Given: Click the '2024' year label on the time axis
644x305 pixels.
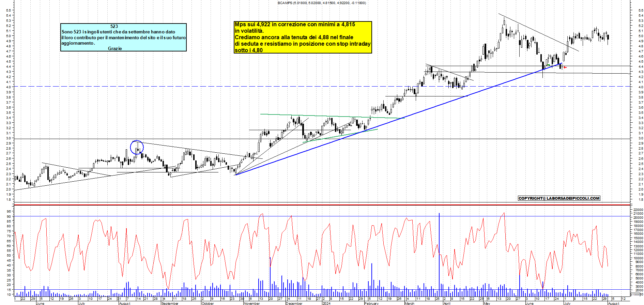Looking at the screenshot, I should point(326,303).
